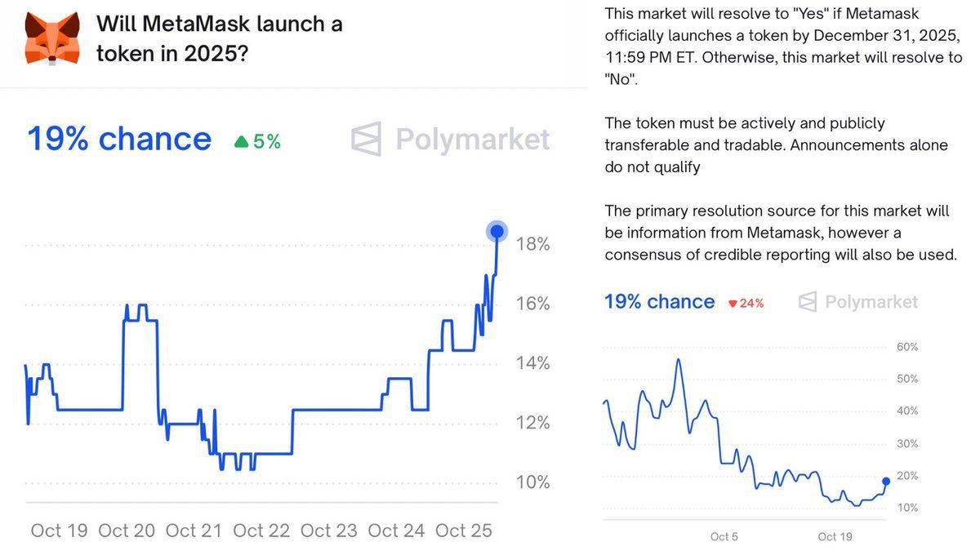980x551 pixels.
Task: Select the Oct 5 label on the small chart
Action: 724,536
